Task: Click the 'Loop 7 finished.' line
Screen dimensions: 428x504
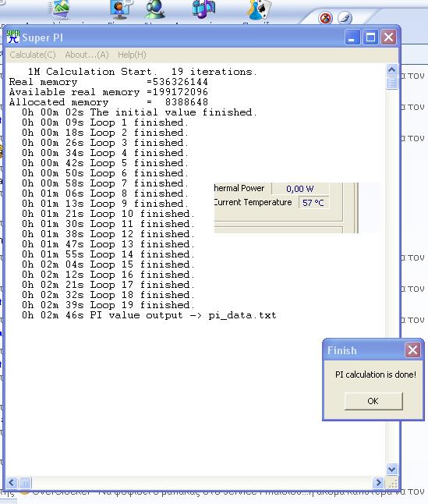Action: (105, 183)
